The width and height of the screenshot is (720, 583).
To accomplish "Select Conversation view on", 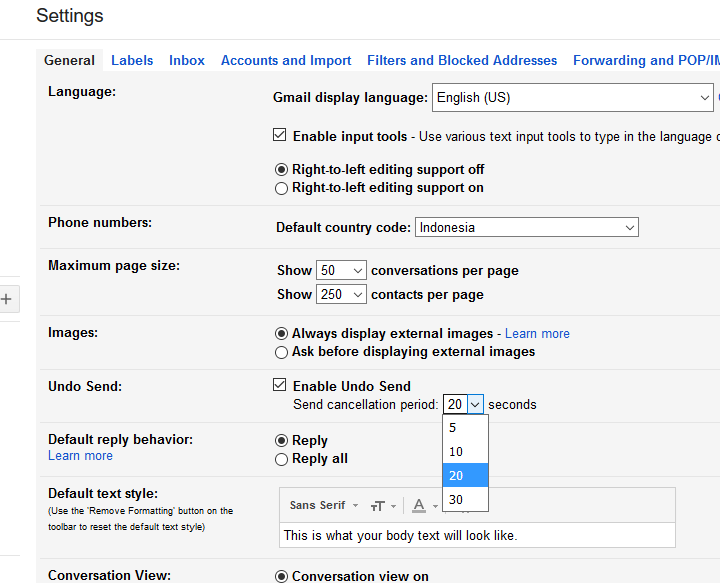I will point(281,576).
